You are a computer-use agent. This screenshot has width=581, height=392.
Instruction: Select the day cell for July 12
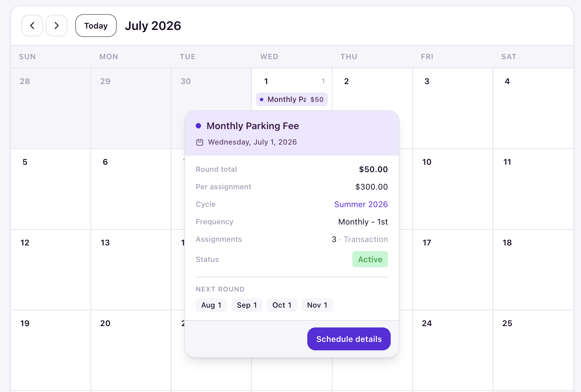50,270
